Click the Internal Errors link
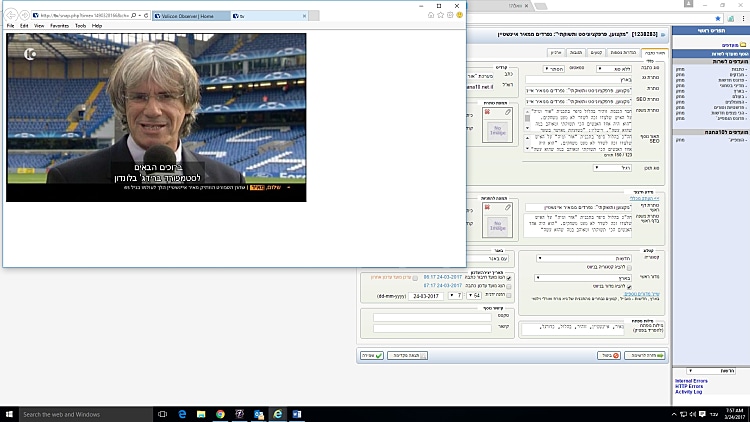This screenshot has height=422, width=750. (x=691, y=381)
